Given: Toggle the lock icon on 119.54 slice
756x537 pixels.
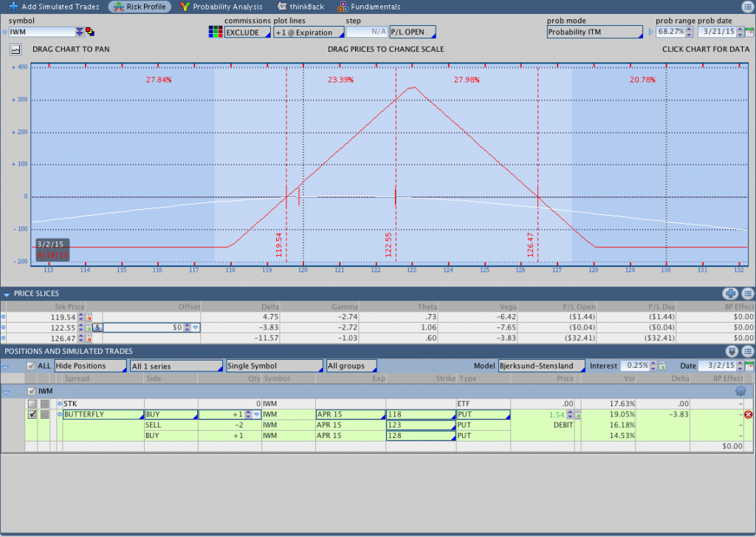Looking at the screenshot, I should (x=89, y=317).
